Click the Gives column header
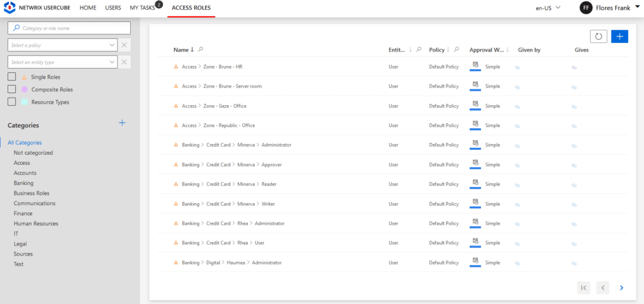The image size is (644, 304). [582, 50]
